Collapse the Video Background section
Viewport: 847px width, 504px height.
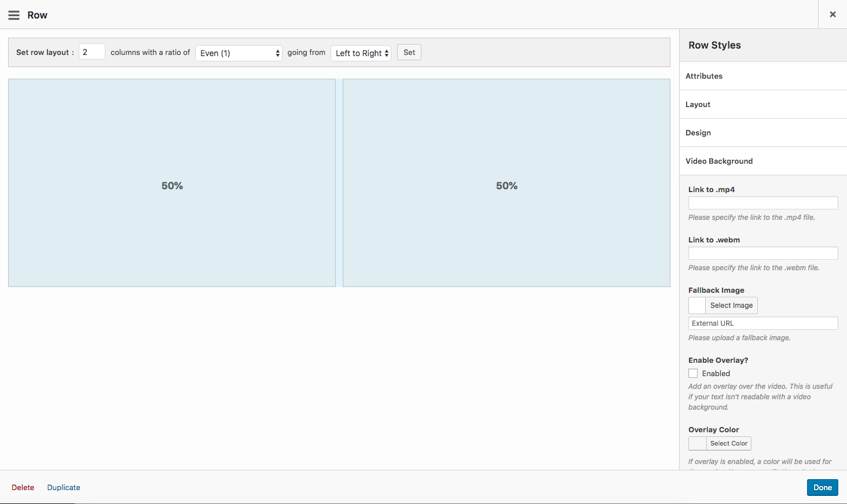point(763,161)
